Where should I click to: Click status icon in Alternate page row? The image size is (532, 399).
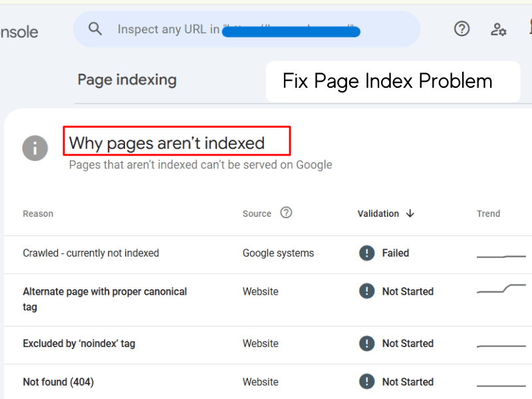pos(367,291)
